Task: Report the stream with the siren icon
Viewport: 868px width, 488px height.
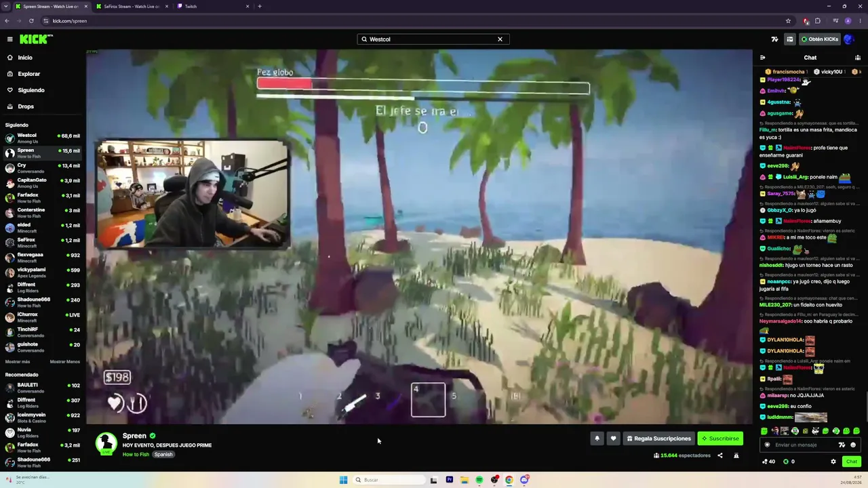Action: point(736,455)
